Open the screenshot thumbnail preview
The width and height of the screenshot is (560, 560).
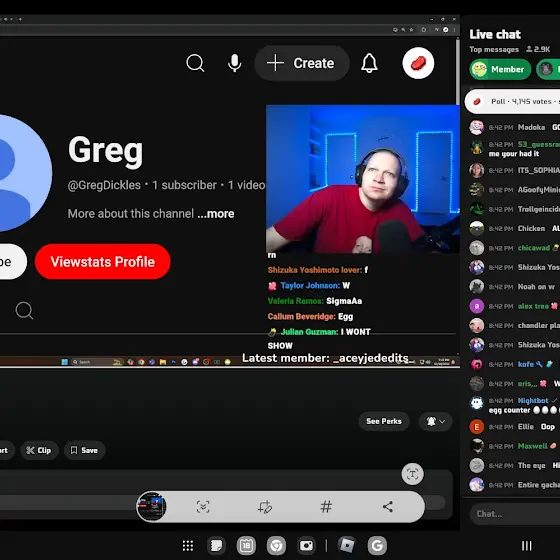pyautogui.click(x=151, y=506)
